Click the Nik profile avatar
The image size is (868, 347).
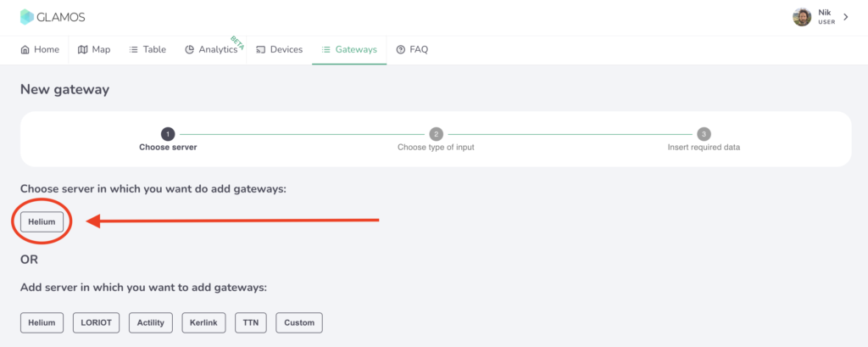[x=802, y=17]
